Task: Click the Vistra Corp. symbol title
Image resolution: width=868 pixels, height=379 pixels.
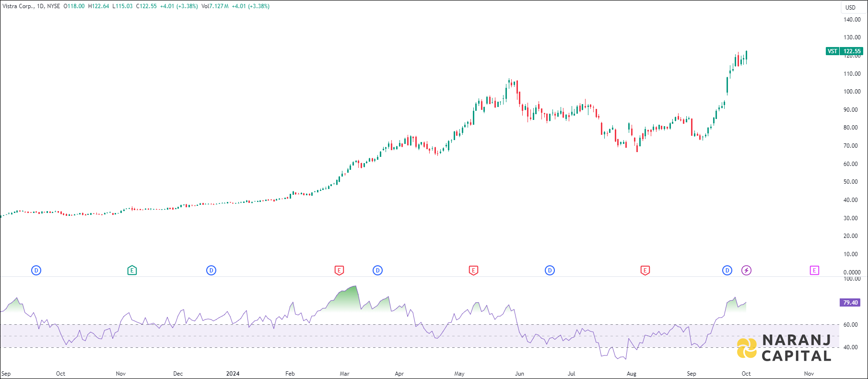Action: [x=18, y=6]
